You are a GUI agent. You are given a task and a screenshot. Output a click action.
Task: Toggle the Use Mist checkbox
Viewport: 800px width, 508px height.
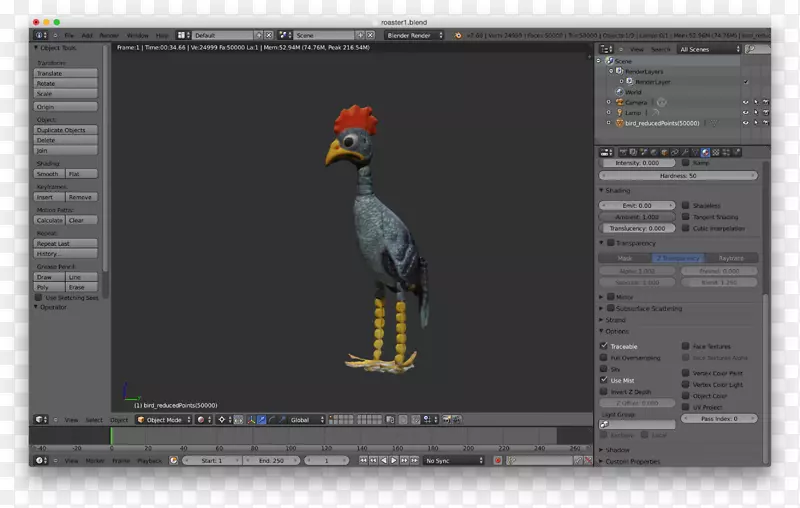click(x=604, y=380)
